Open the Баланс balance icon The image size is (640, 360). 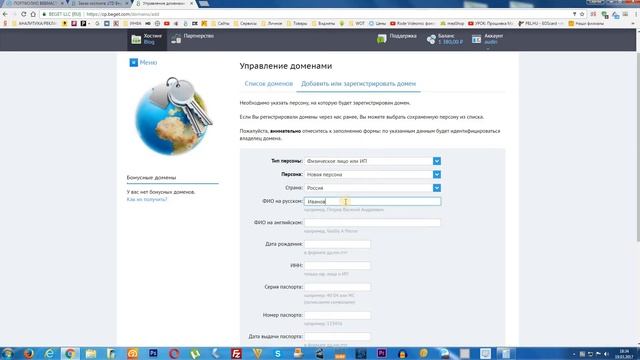click(x=431, y=39)
